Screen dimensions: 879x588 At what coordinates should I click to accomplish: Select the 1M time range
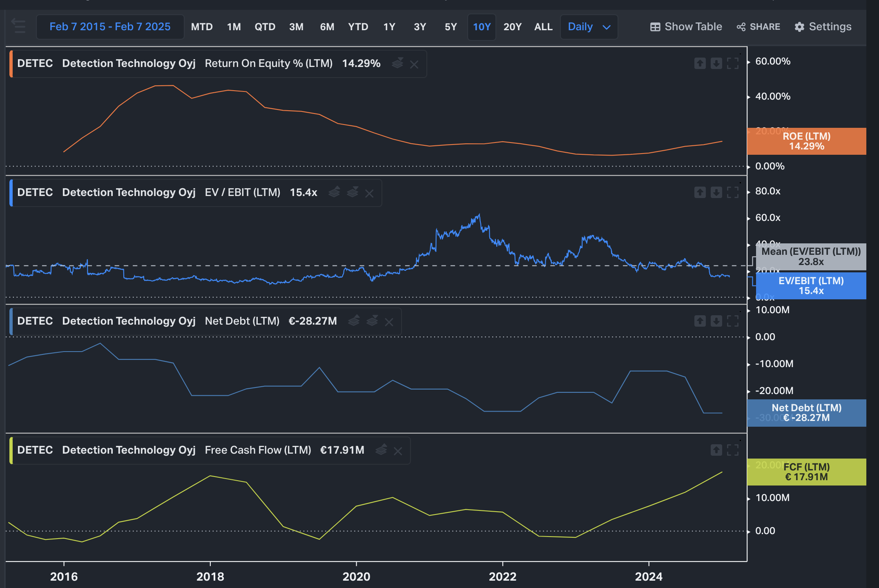point(234,27)
